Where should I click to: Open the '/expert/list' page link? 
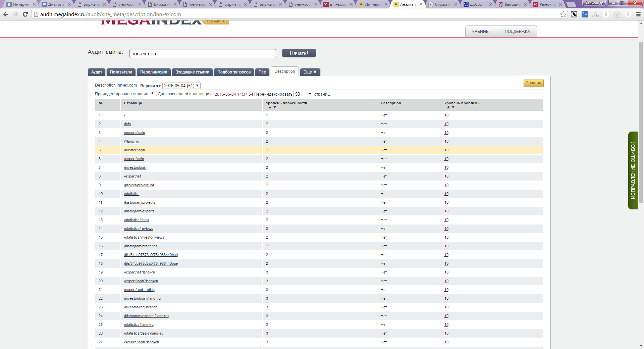point(132,177)
